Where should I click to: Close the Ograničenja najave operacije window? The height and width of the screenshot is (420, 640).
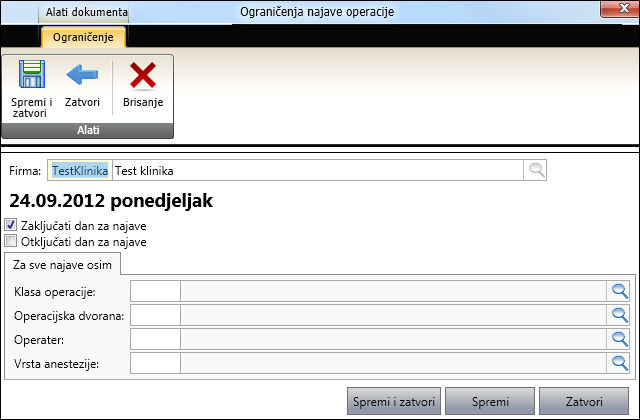pyautogui.click(x=610, y=12)
